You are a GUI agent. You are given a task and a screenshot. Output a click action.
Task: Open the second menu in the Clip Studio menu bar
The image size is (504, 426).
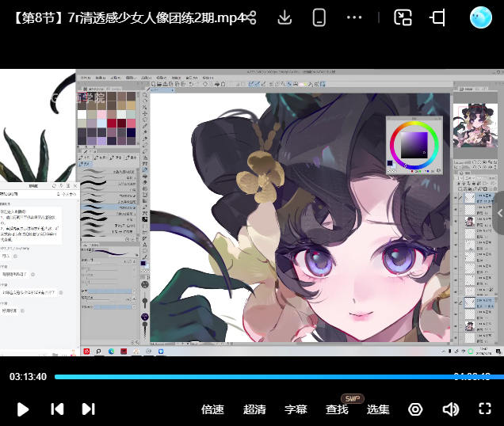101,78
